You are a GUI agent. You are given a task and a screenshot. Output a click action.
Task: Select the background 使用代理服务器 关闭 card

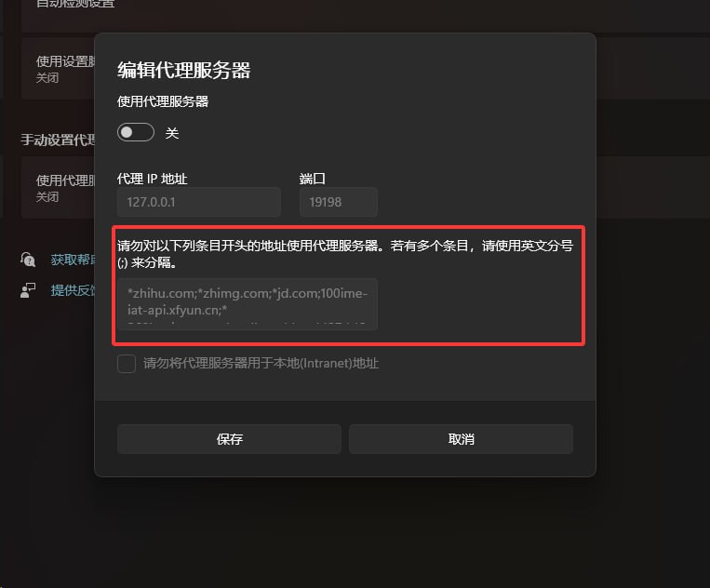[58, 188]
